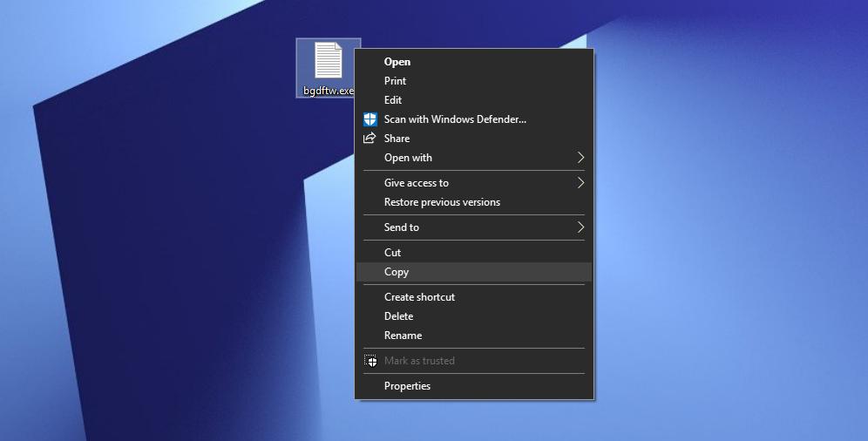
Task: Open the Send to entry
Action: point(474,227)
